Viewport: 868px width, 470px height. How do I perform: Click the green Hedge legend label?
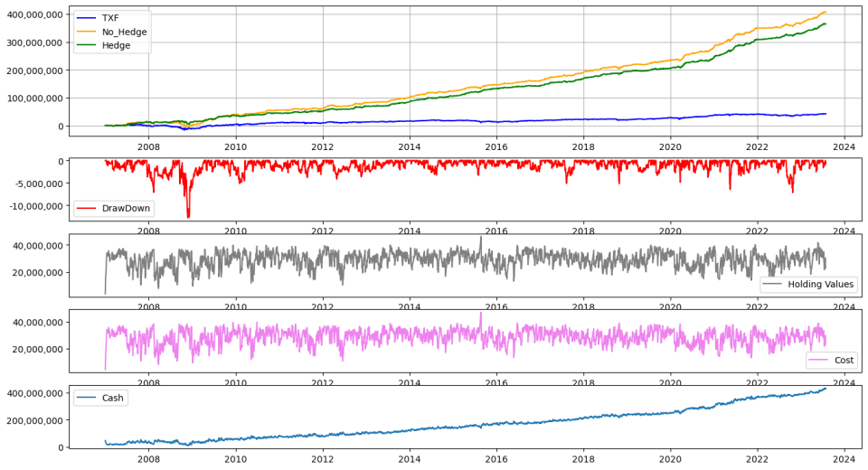118,45
